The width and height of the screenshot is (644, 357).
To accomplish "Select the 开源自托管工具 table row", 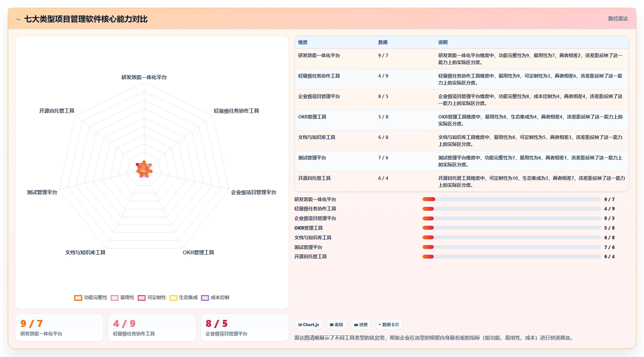I will [461, 181].
